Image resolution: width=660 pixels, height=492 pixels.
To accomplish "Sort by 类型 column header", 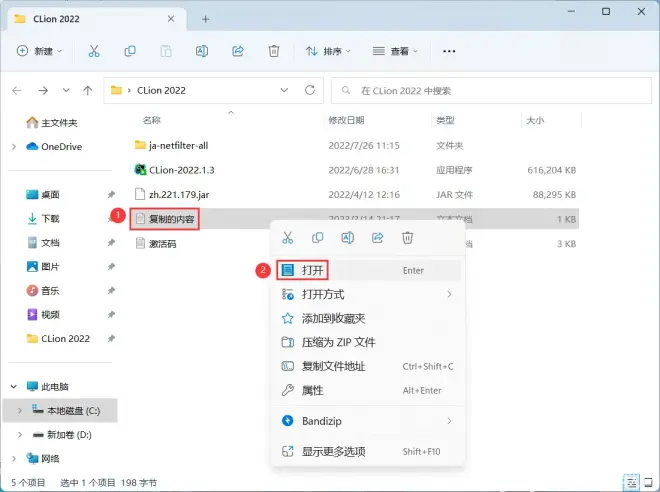I will click(x=445, y=120).
